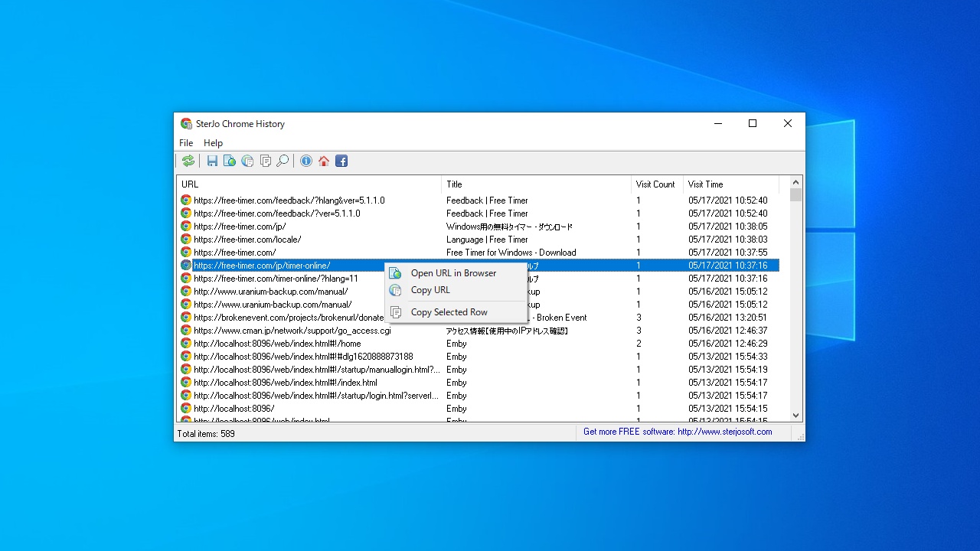Select row localhost:8096/web/index.html#!/index.html
This screenshot has height=551, width=980.
(x=479, y=382)
